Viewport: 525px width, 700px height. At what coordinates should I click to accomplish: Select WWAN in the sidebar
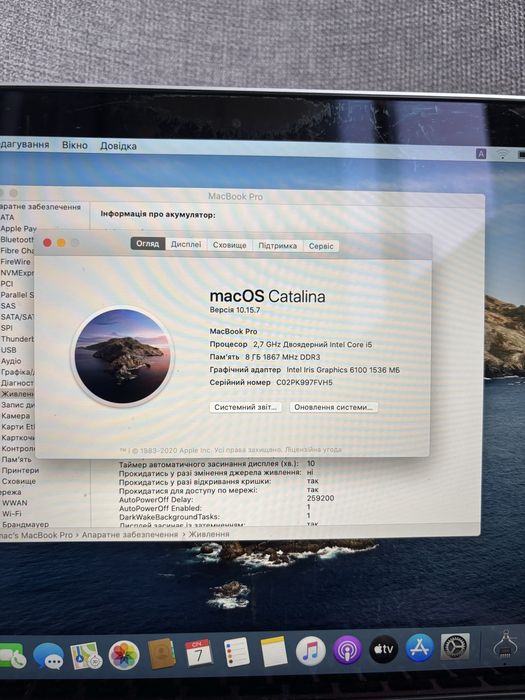coord(14,503)
